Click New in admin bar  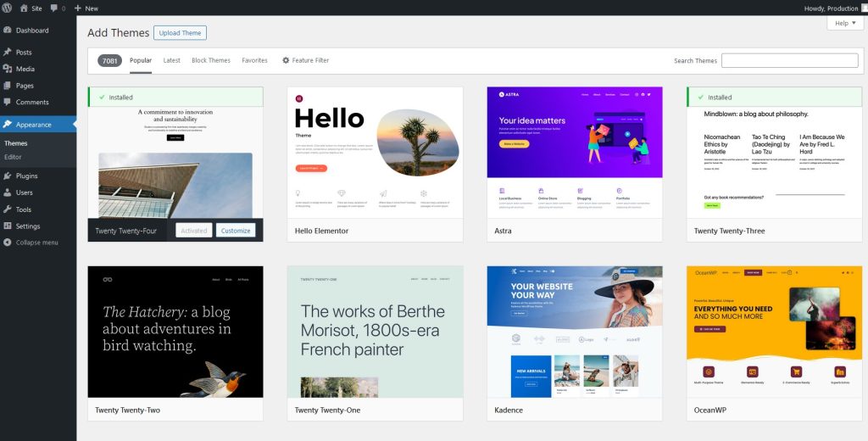pyautogui.click(x=92, y=8)
